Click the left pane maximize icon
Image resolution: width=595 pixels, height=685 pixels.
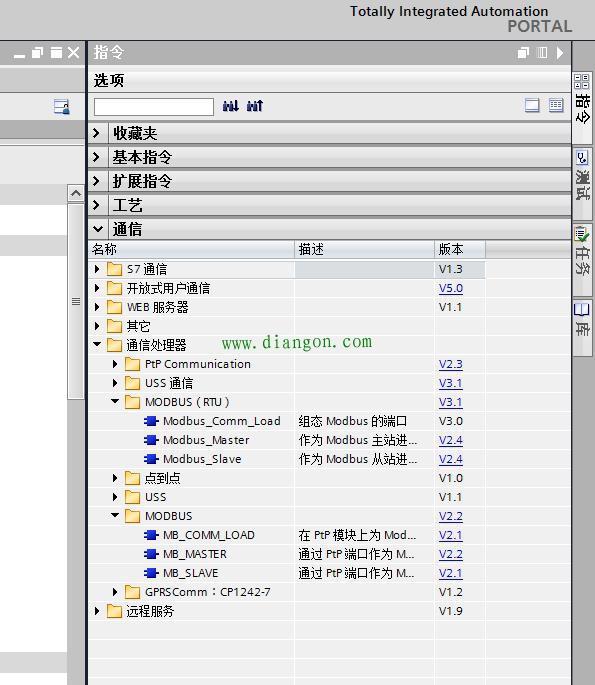pos(56,53)
